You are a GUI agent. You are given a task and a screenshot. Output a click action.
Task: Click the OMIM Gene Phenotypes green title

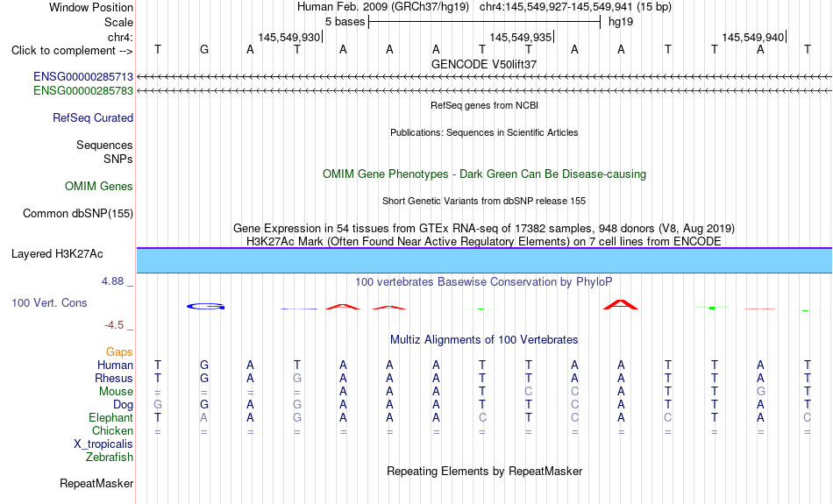pos(485,174)
